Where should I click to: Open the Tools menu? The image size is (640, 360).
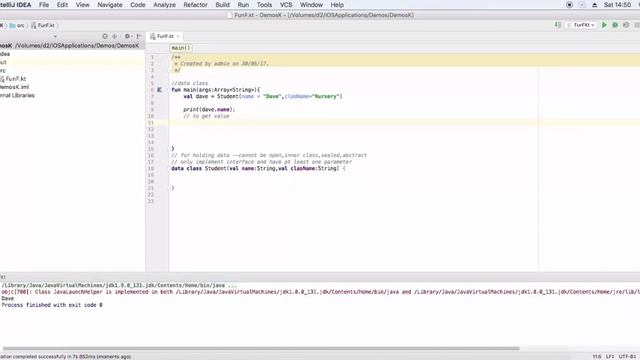(x=264, y=5)
